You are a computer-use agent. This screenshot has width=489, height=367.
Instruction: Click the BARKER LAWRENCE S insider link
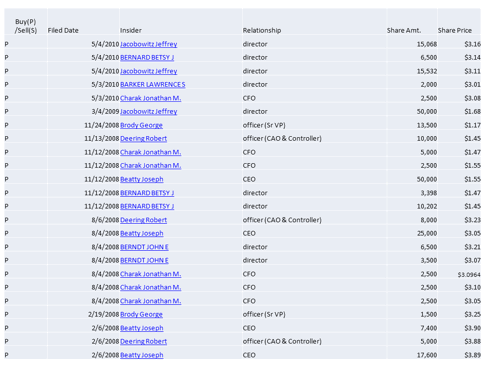(x=152, y=84)
